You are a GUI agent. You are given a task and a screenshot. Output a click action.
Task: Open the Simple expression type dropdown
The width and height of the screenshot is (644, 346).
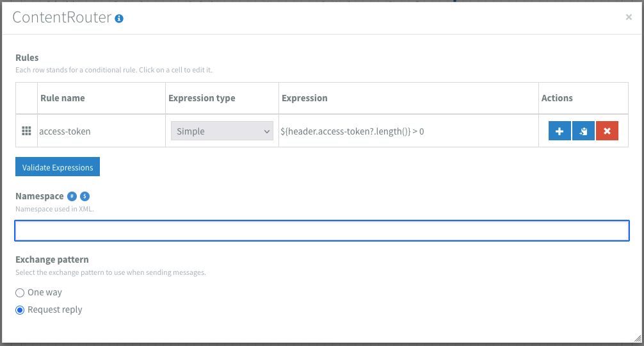(222, 131)
